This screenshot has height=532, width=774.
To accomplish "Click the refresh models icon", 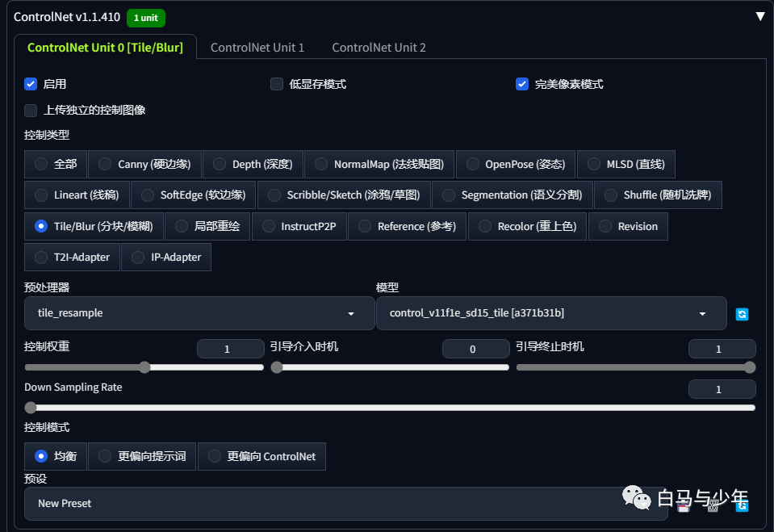I will click(742, 314).
